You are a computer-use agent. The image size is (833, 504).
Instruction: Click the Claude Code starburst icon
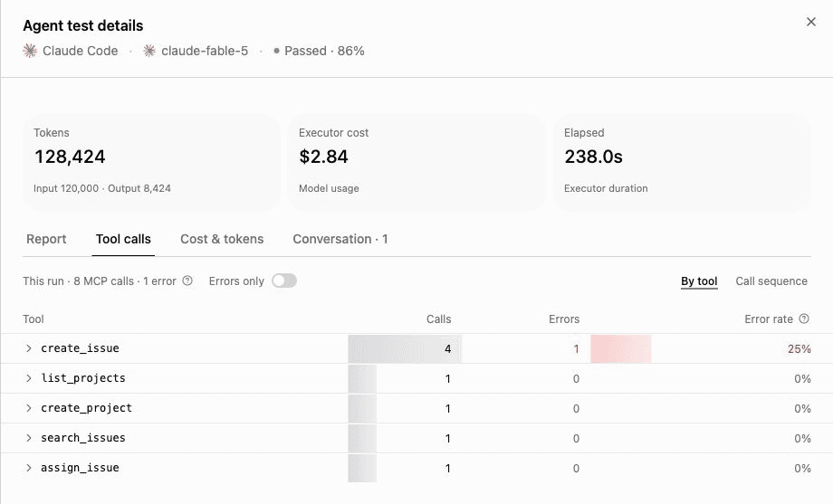point(30,51)
